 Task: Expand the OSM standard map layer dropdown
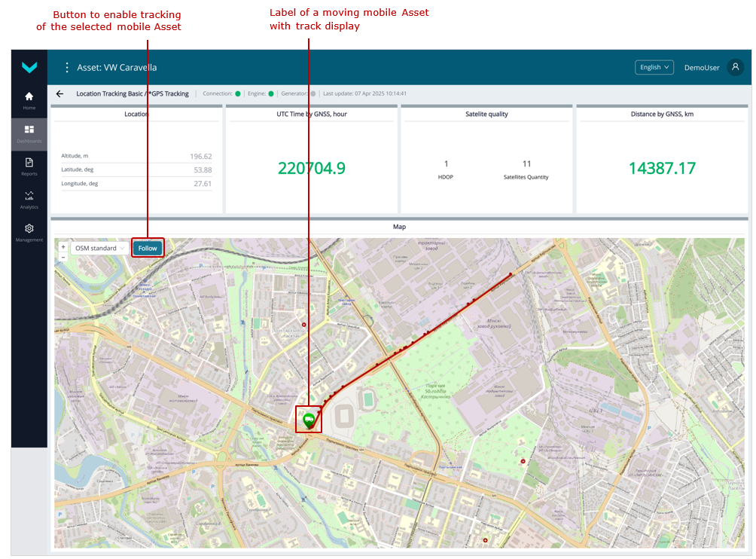(x=100, y=248)
